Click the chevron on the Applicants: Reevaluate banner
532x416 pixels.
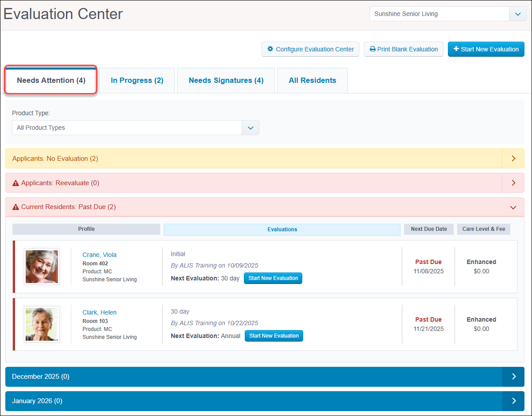pyautogui.click(x=513, y=183)
